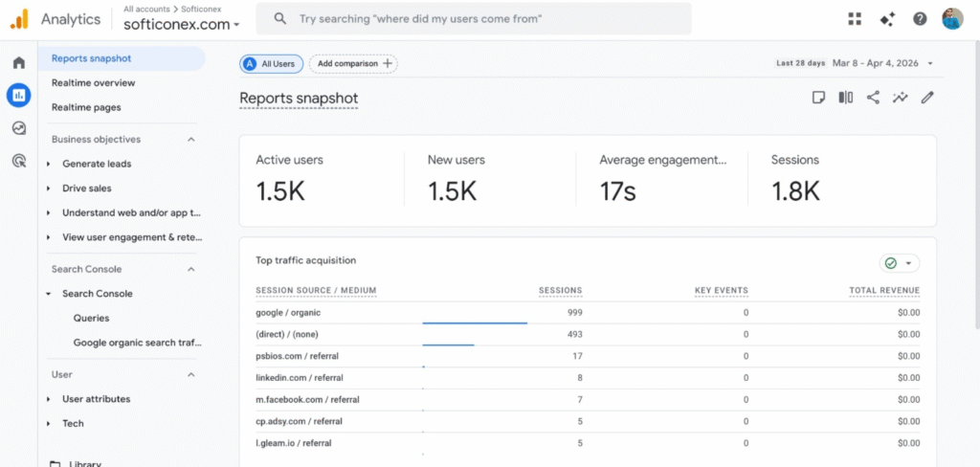Open the user profile avatar
Screen dimensions: 980x467
pos(952,19)
